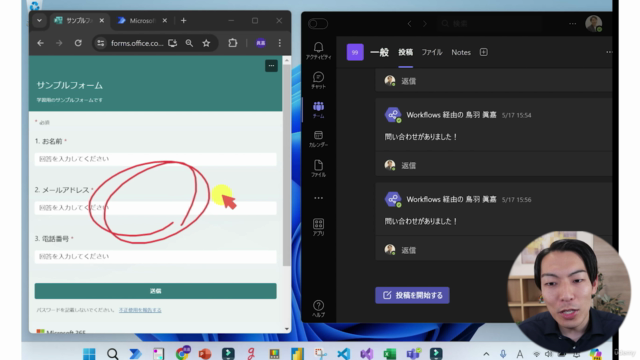640x360 pixels.
Task: Open チャット in Teams sidebar
Action: click(318, 80)
